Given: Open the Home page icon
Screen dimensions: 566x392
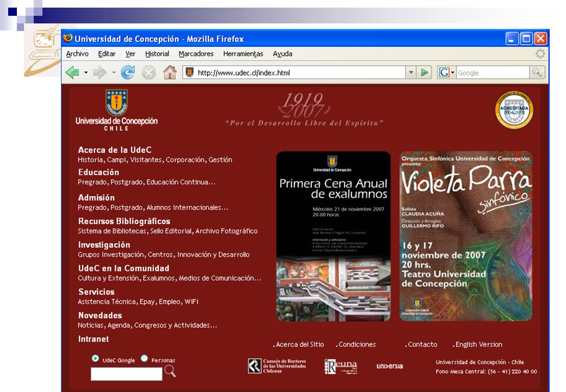Looking at the screenshot, I should click(170, 72).
